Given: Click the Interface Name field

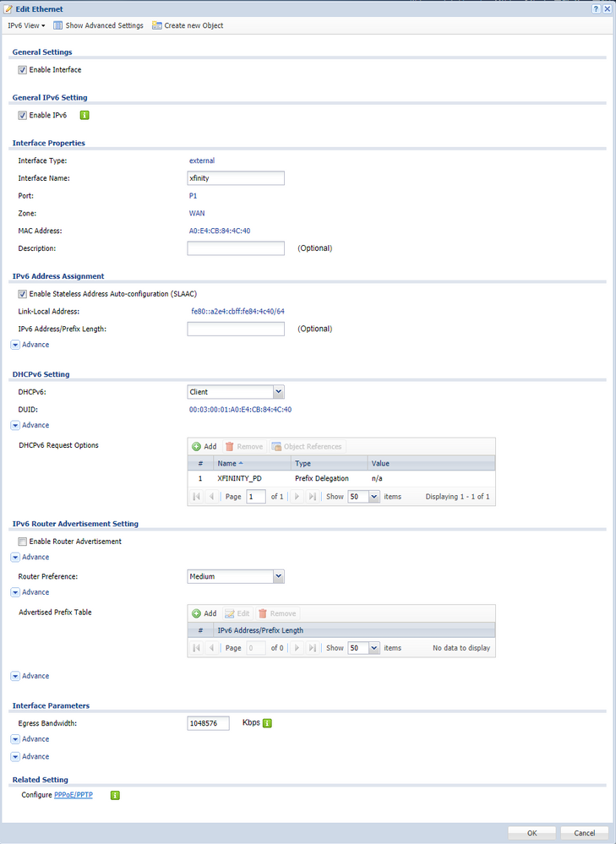Looking at the screenshot, I should click(236, 178).
